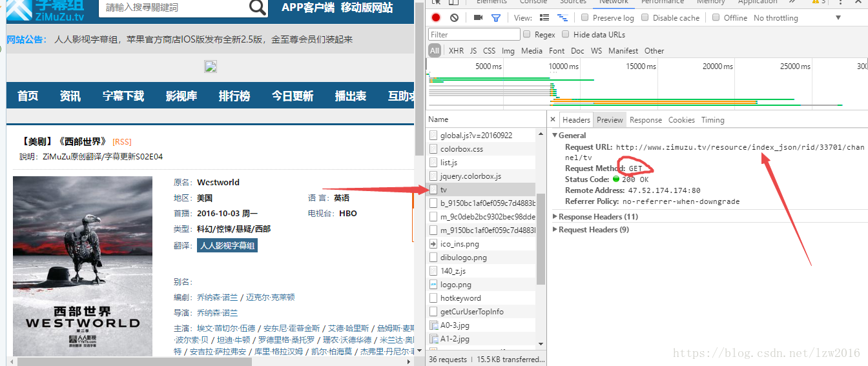This screenshot has width=868, height=366.
Task: Open 影视库 navigation item
Action: tap(181, 96)
